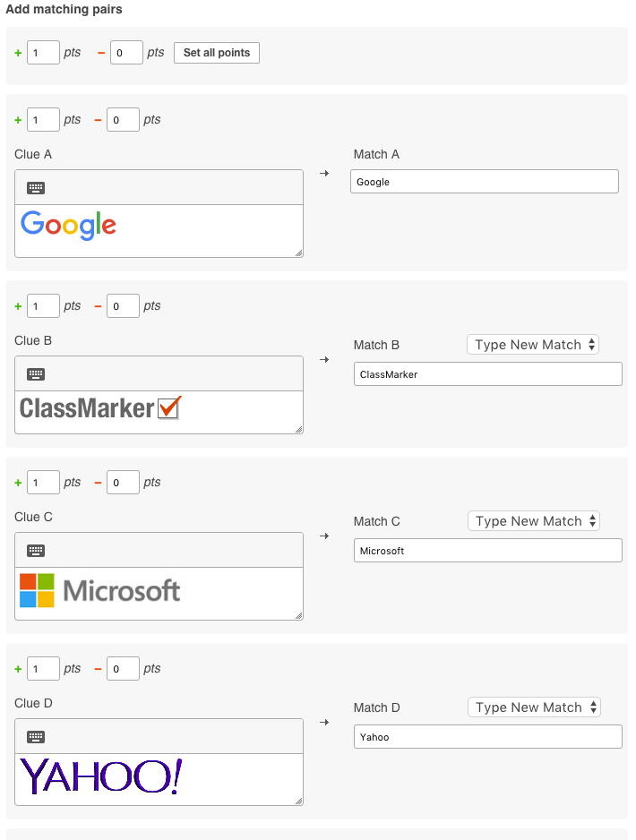This screenshot has width=636, height=840.
Task: Click the Match B field containing ClassMarker
Action: [487, 374]
